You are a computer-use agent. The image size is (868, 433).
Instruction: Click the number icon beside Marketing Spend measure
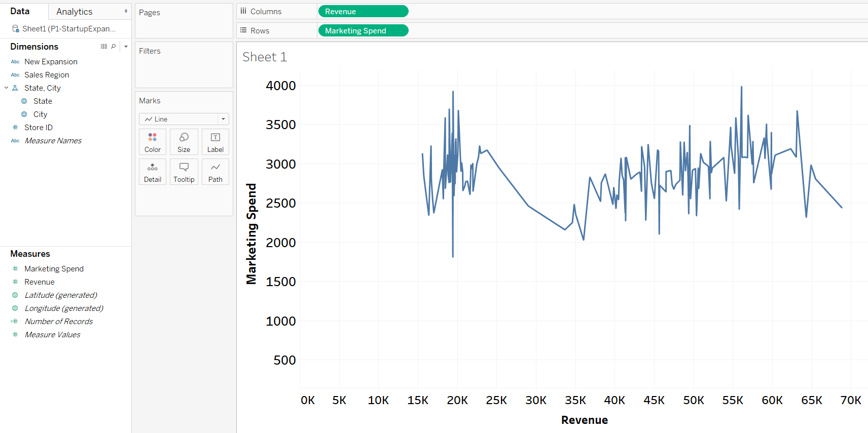15,269
